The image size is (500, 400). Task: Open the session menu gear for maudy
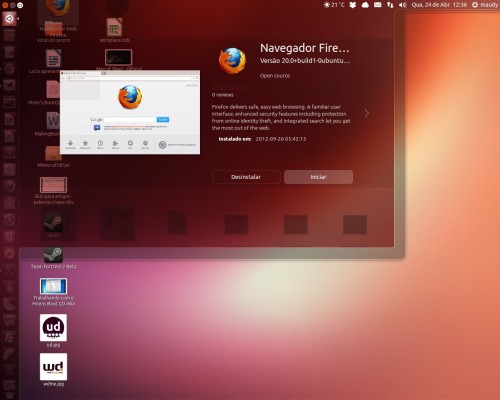[485, 5]
